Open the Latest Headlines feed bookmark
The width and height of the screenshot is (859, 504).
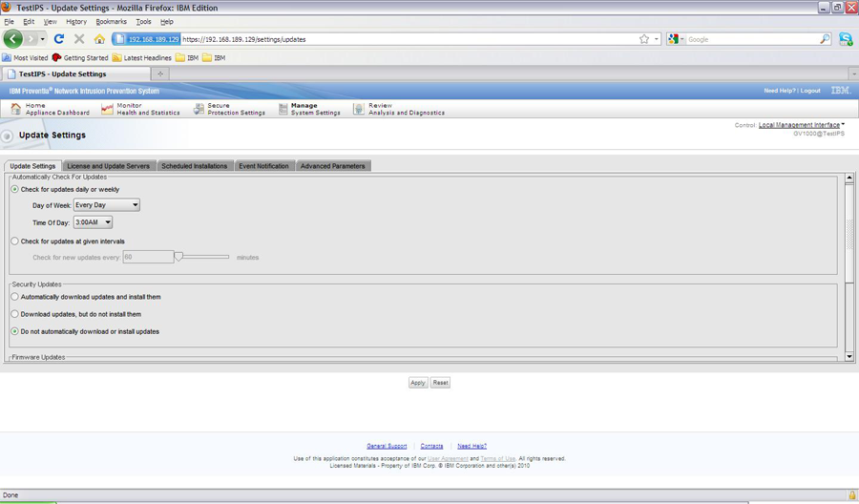coord(142,57)
